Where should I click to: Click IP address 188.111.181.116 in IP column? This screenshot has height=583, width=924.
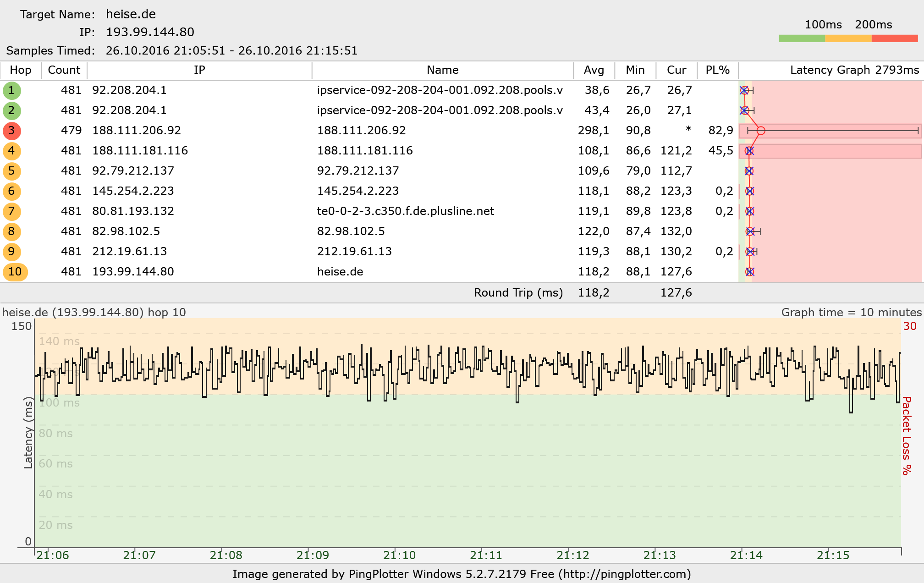pyautogui.click(x=140, y=151)
